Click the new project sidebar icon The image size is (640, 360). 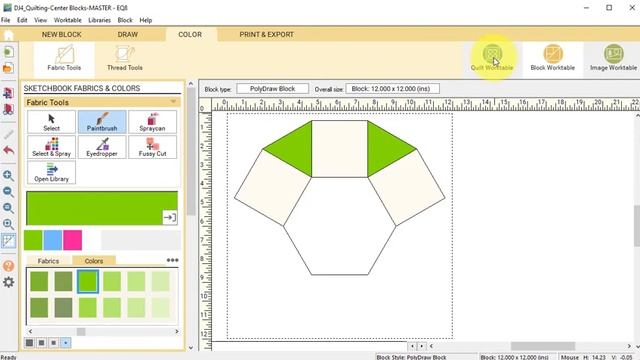click(9, 52)
